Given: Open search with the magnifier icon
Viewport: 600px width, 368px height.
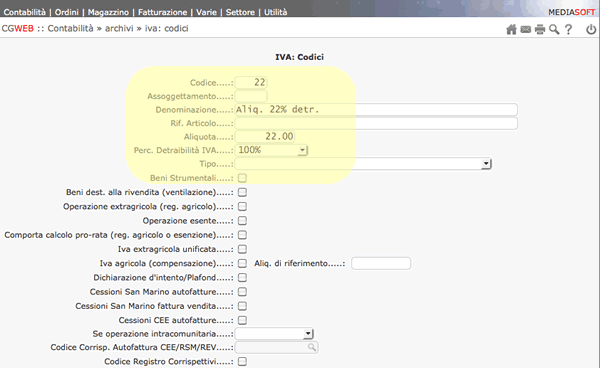Looking at the screenshot, I should click(x=554, y=29).
